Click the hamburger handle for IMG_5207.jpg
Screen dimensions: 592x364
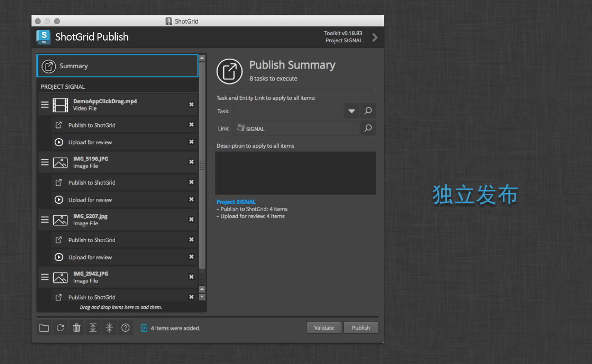[45, 219]
